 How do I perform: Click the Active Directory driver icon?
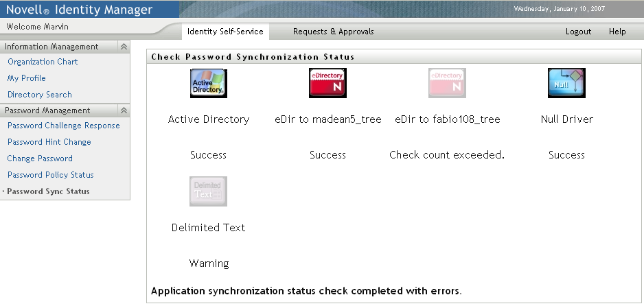click(209, 83)
